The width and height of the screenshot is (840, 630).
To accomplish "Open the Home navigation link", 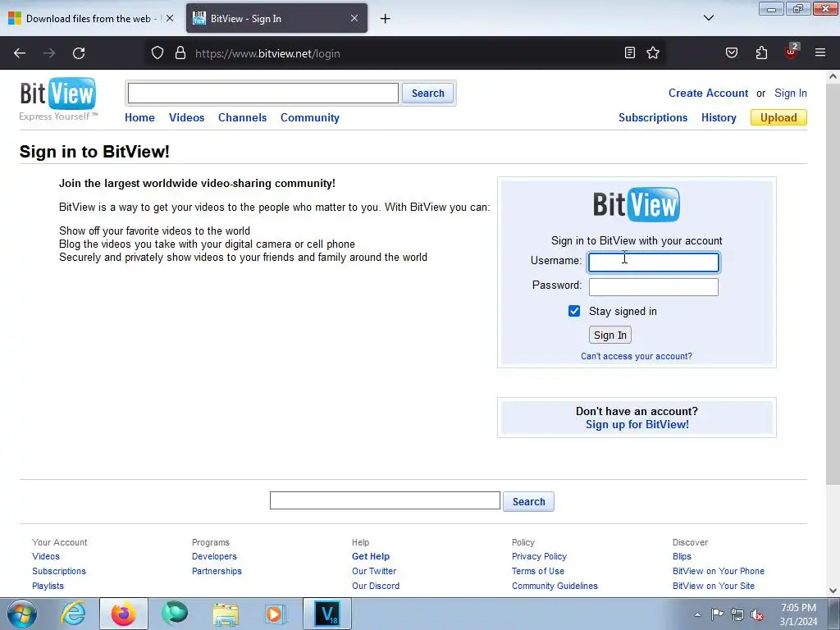I will pyautogui.click(x=139, y=118).
